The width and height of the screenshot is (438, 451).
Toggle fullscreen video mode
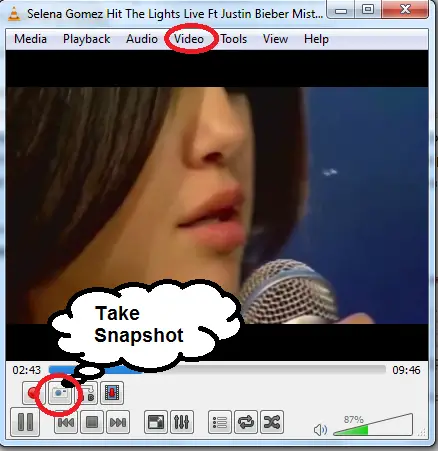pos(156,422)
